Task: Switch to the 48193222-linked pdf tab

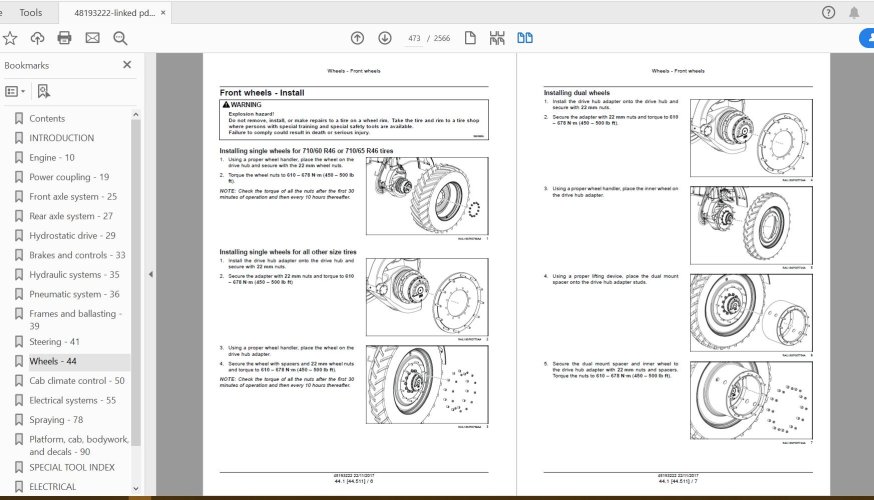Action: coord(114,13)
